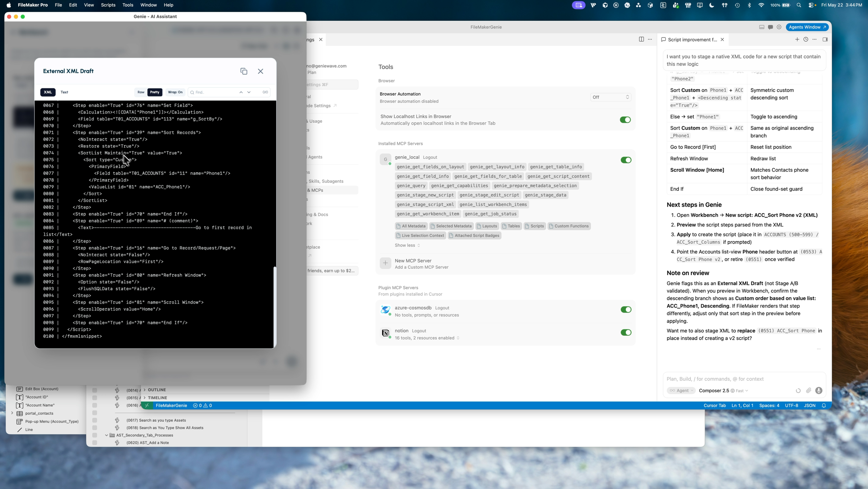The height and width of the screenshot is (489, 868).
Task: Open the Window menu
Action: tap(148, 5)
